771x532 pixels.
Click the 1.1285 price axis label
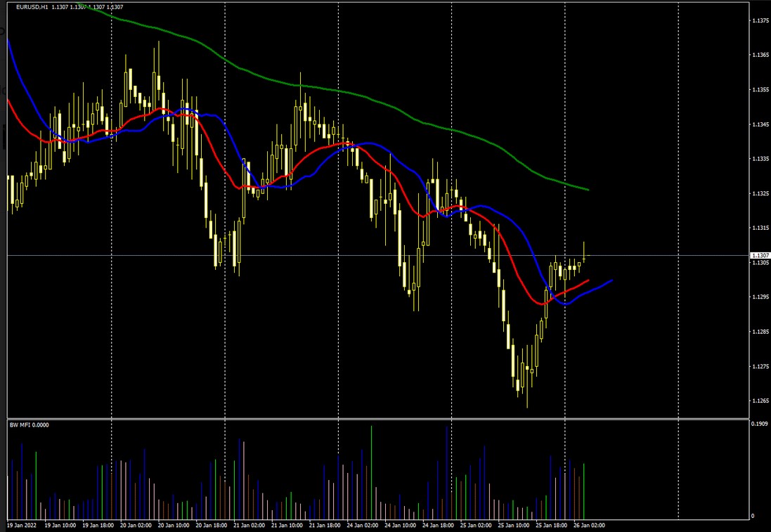pos(760,332)
